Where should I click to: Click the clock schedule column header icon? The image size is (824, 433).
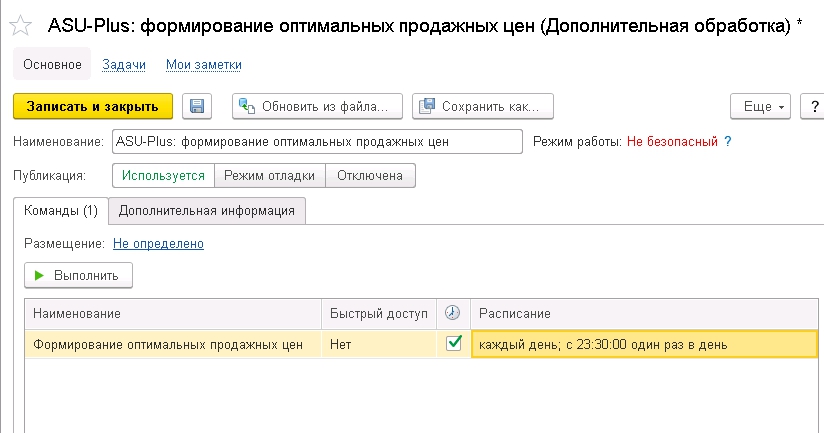point(452,313)
